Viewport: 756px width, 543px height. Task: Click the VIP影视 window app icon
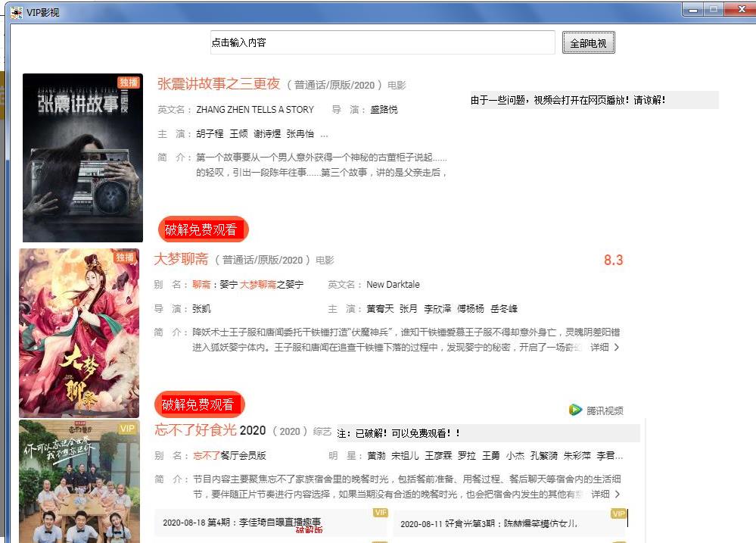17,12
